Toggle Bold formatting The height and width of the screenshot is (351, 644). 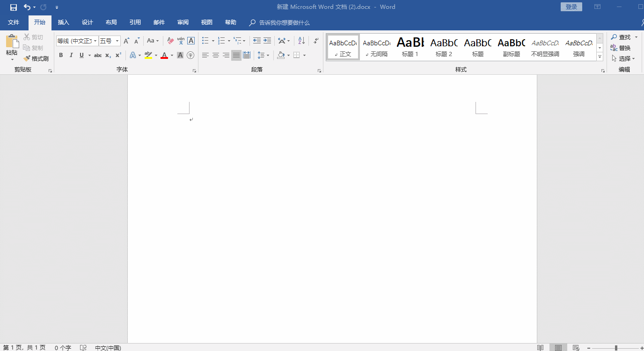click(x=61, y=55)
